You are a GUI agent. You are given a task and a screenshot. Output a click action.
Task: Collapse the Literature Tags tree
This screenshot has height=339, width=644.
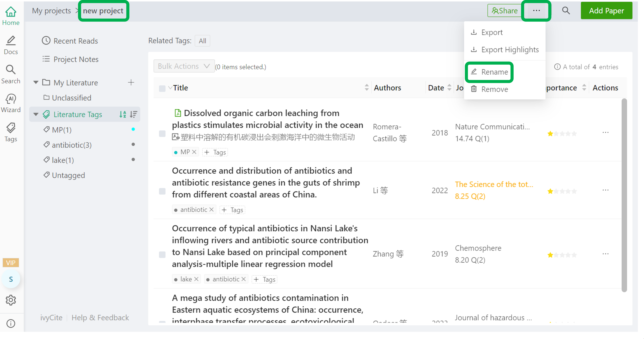pos(36,114)
